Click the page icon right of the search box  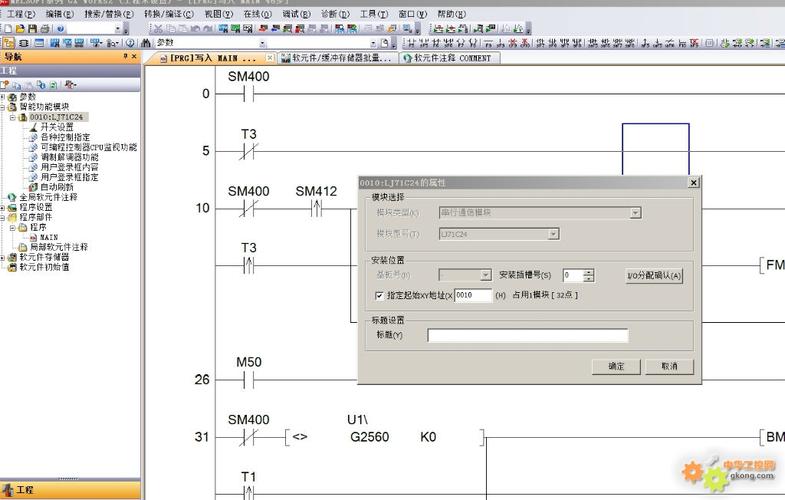click(384, 43)
